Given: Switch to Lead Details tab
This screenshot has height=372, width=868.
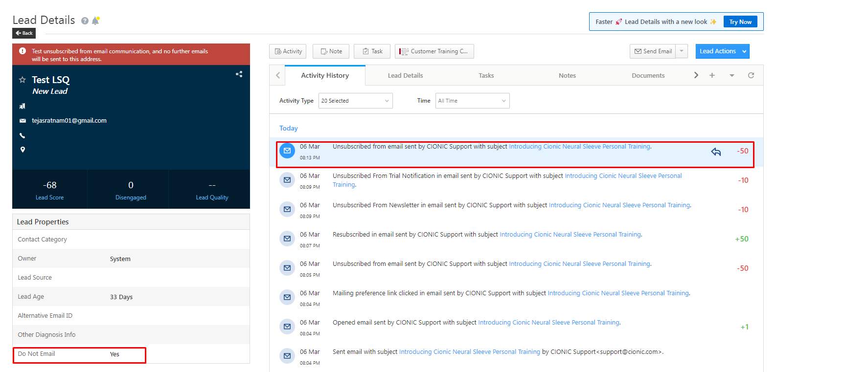Looking at the screenshot, I should tap(405, 75).
